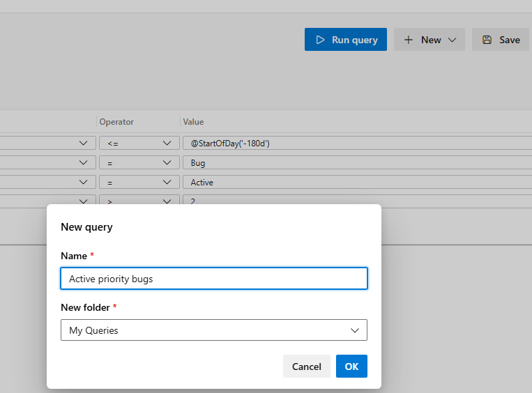Screen dimensions: 532x393
Task: Click the query Name input field
Action: point(214,279)
